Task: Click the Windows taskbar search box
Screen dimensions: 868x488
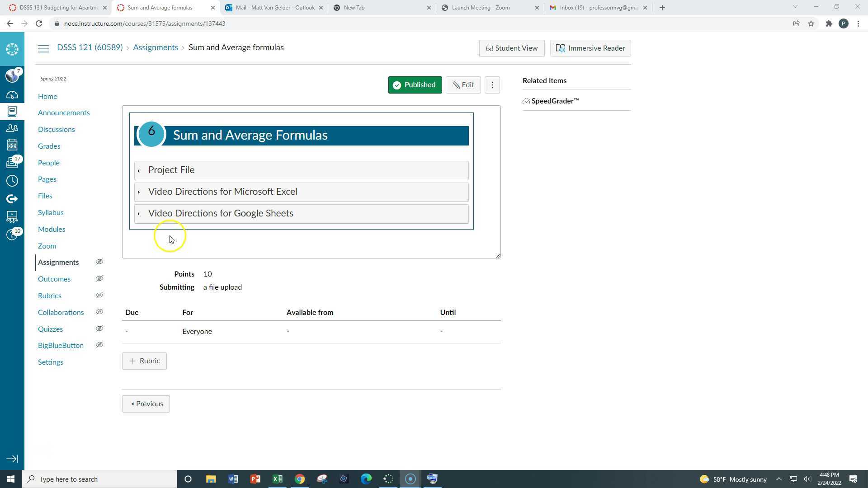Action: tap(100, 479)
